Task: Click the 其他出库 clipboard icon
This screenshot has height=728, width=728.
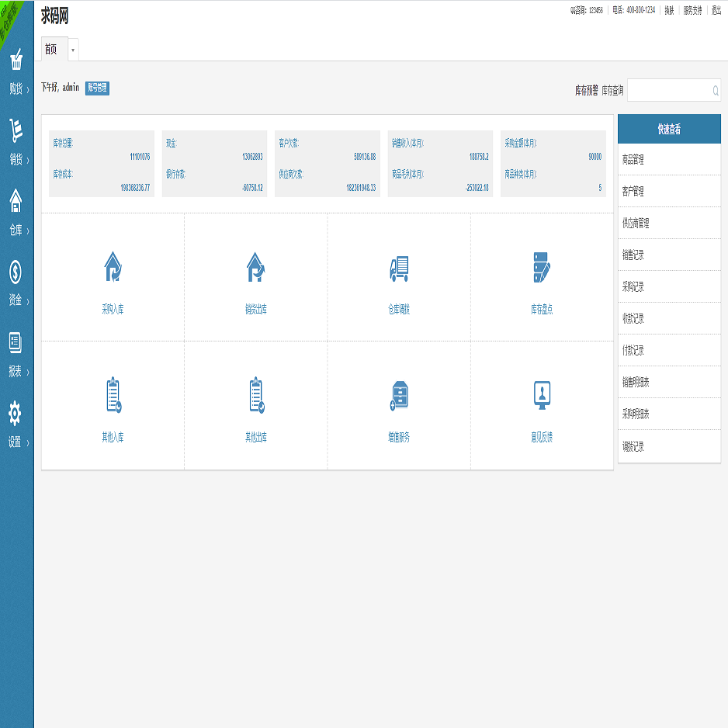Action: [255, 395]
